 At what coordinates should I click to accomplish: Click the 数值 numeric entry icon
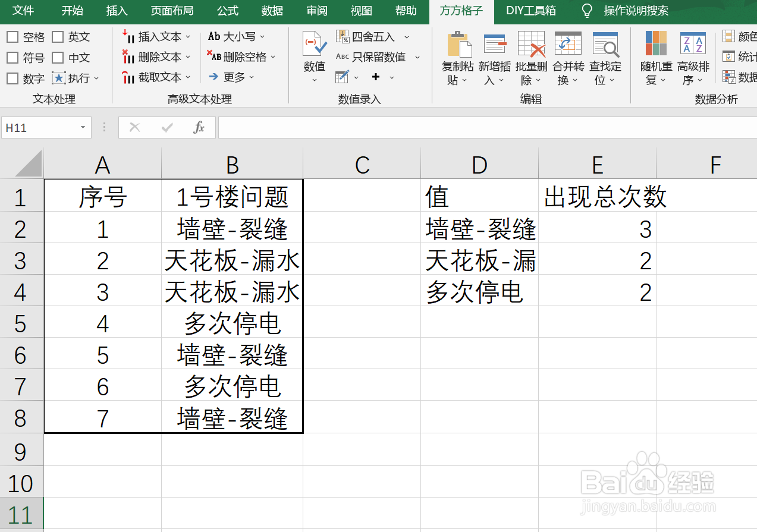coord(315,44)
